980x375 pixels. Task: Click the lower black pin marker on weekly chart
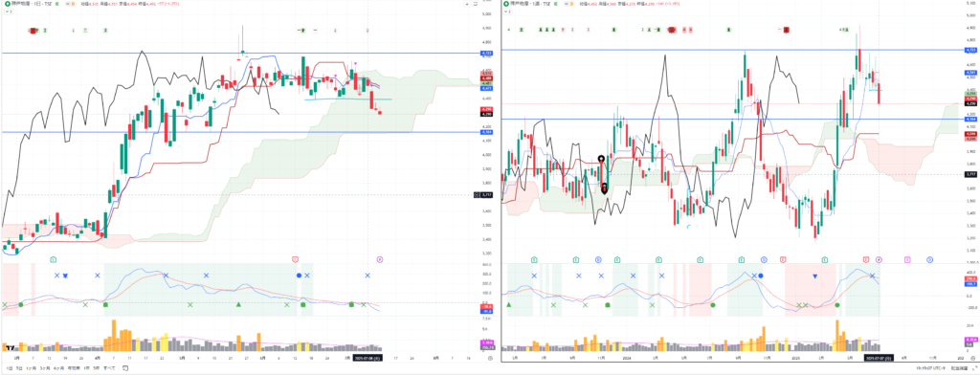tap(605, 187)
